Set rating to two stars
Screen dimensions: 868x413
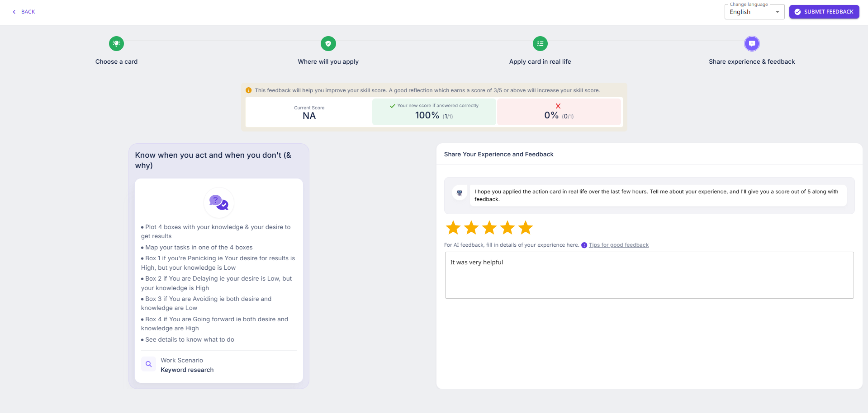click(471, 228)
